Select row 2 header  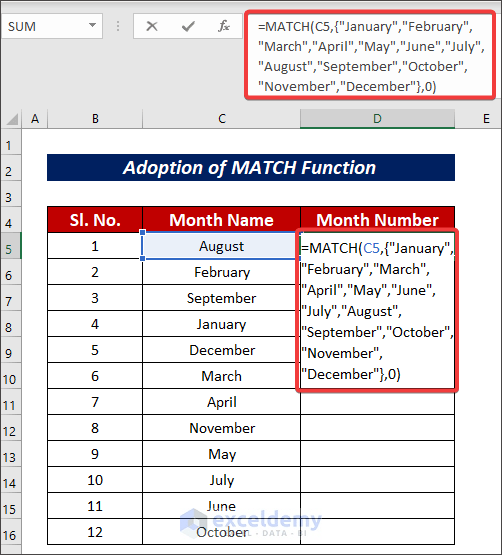11,168
